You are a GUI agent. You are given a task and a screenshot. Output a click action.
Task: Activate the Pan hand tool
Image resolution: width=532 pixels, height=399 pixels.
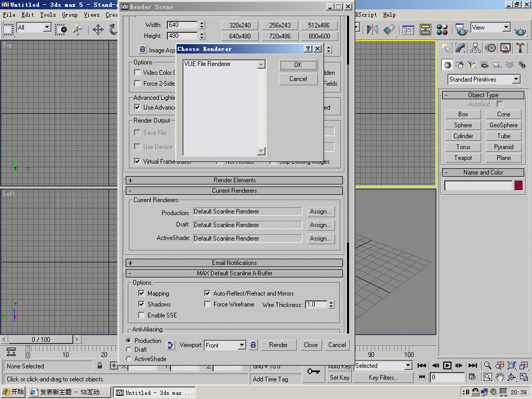click(x=499, y=377)
